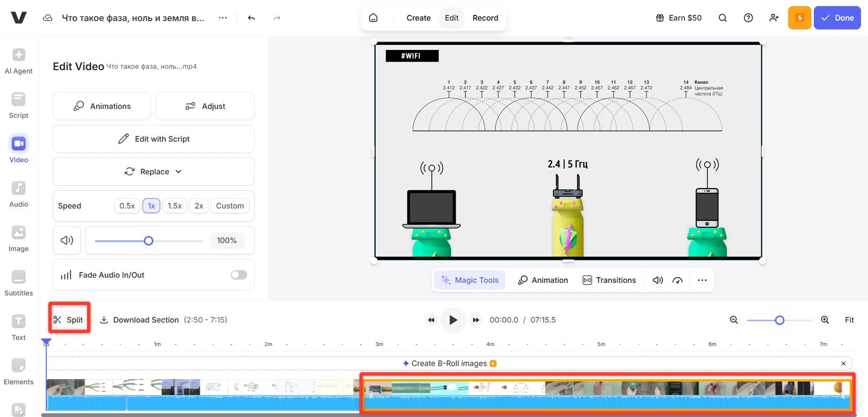Open the search magnifier icon
Screen dimensions: 868x417
(x=722, y=18)
